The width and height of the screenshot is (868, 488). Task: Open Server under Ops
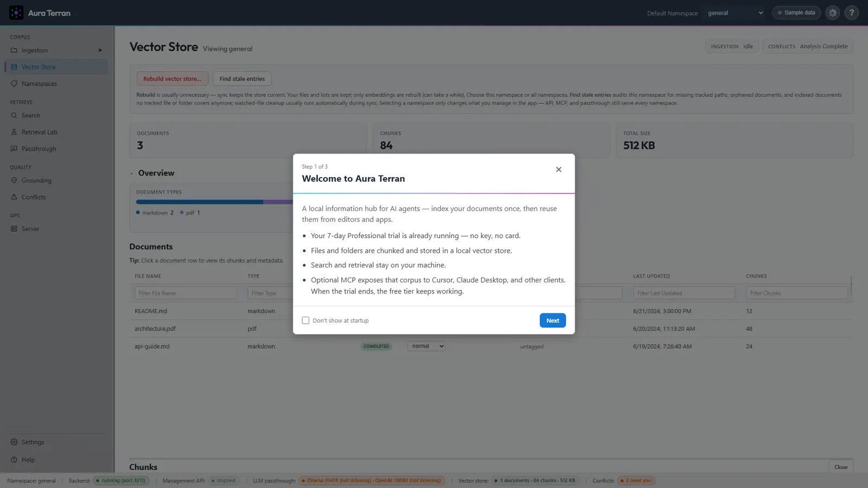click(x=56, y=229)
